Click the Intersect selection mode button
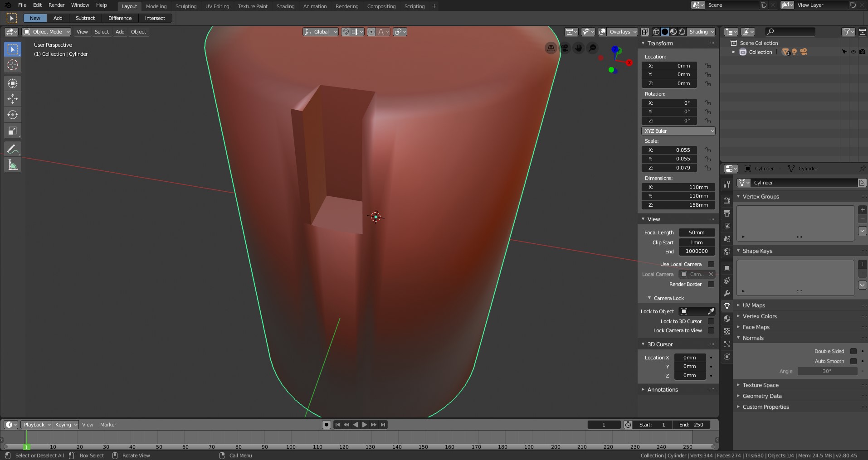 tap(155, 18)
